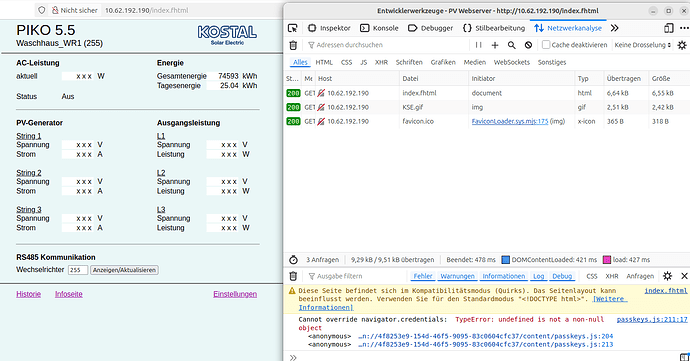Open the Infoseite link
The image size is (690, 361).
[69, 294]
